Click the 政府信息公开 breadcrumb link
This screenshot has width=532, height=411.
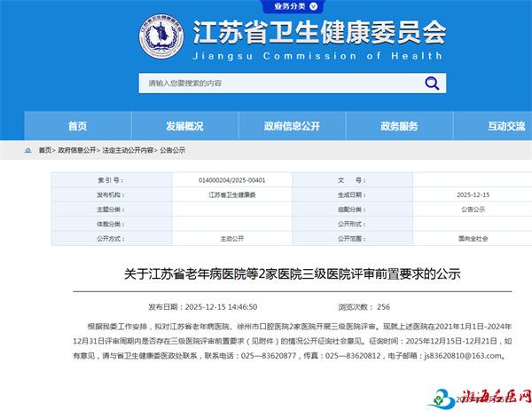tap(77, 151)
